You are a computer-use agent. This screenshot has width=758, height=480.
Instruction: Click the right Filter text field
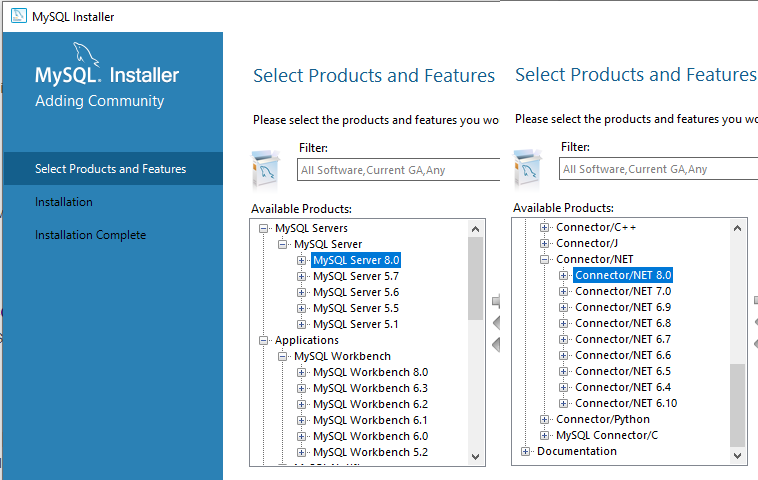click(x=658, y=169)
